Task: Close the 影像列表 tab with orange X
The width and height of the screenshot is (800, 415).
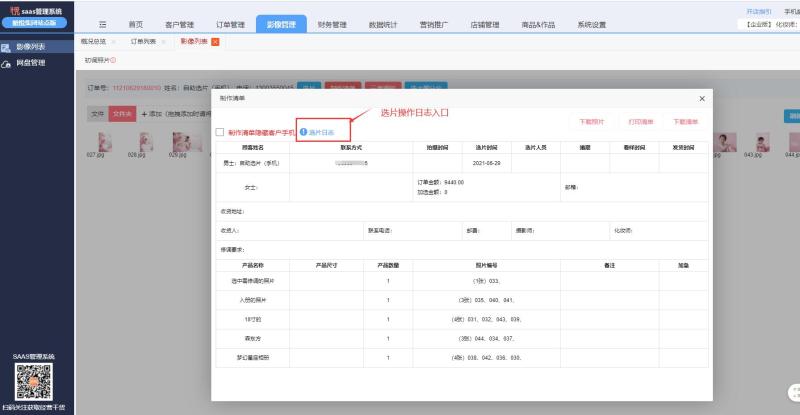Action: pos(215,42)
